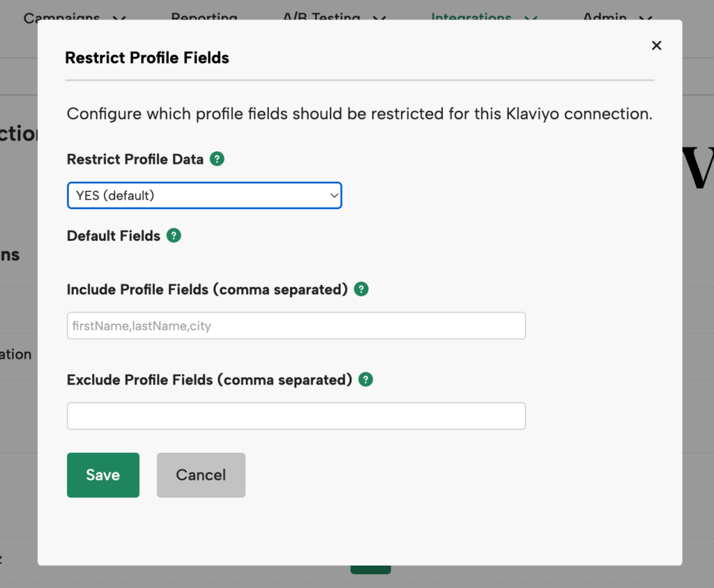The height and width of the screenshot is (588, 714).
Task: Click the Include Profile Fields input box
Action: tap(296, 325)
